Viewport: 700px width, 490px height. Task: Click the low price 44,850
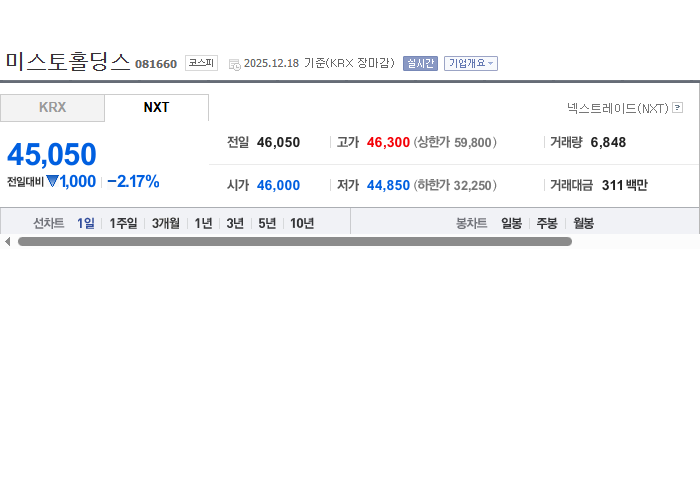tap(388, 185)
